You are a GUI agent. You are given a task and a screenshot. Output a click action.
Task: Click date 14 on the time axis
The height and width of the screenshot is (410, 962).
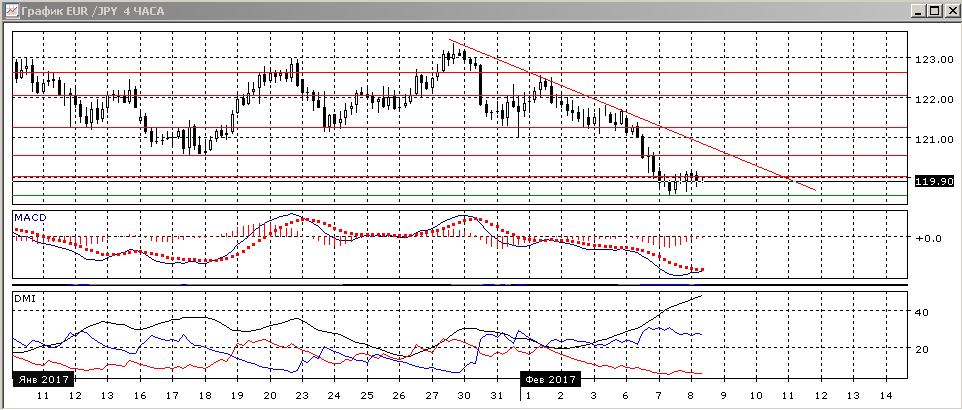pos(885,396)
